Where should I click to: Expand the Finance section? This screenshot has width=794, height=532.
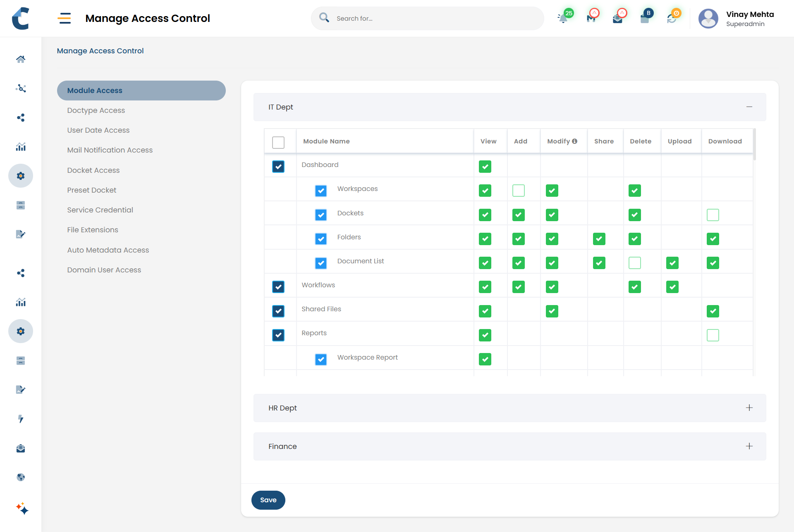[749, 446]
